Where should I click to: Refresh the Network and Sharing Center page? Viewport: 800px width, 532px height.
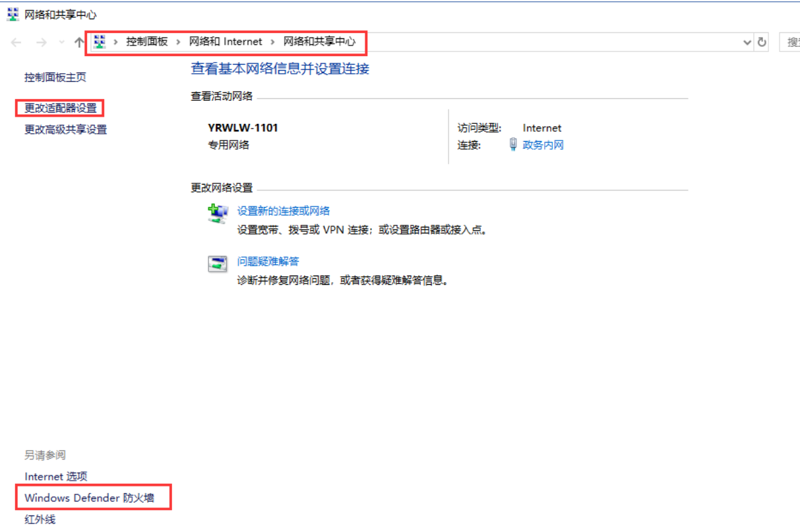pyautogui.click(x=762, y=42)
